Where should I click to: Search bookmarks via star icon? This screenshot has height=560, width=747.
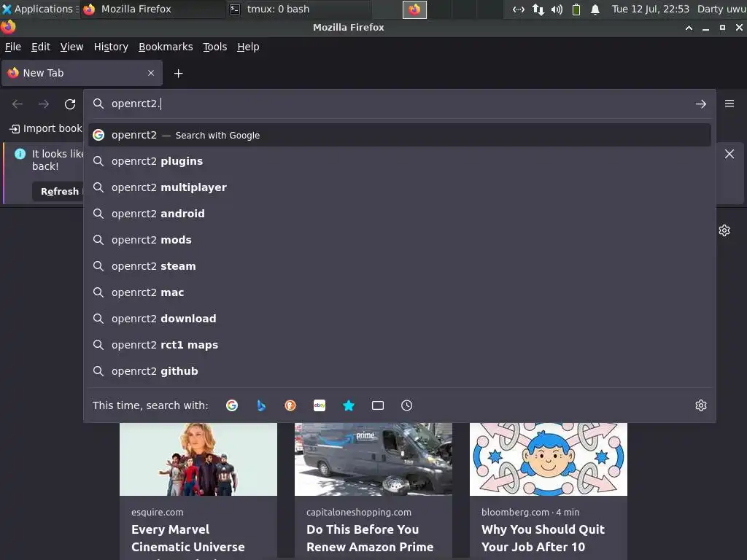pos(348,405)
